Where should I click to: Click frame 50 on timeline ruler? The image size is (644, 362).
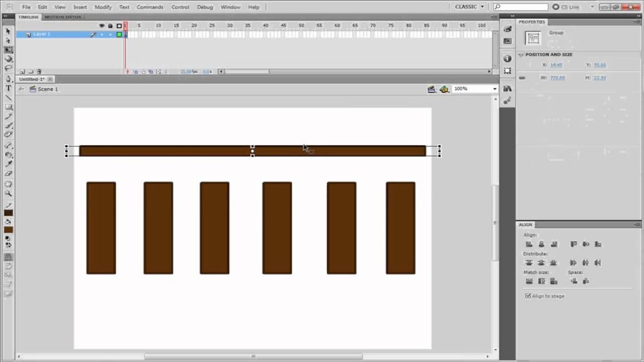tap(301, 25)
